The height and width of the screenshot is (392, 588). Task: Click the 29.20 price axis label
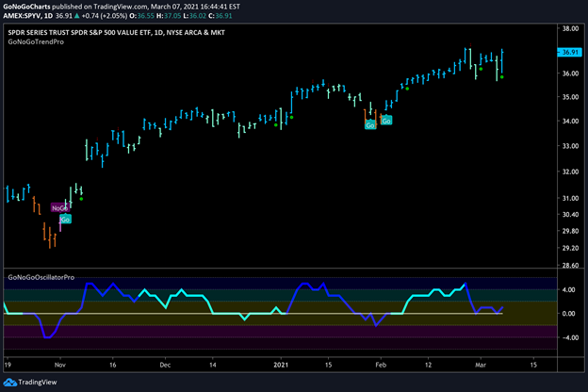point(570,248)
